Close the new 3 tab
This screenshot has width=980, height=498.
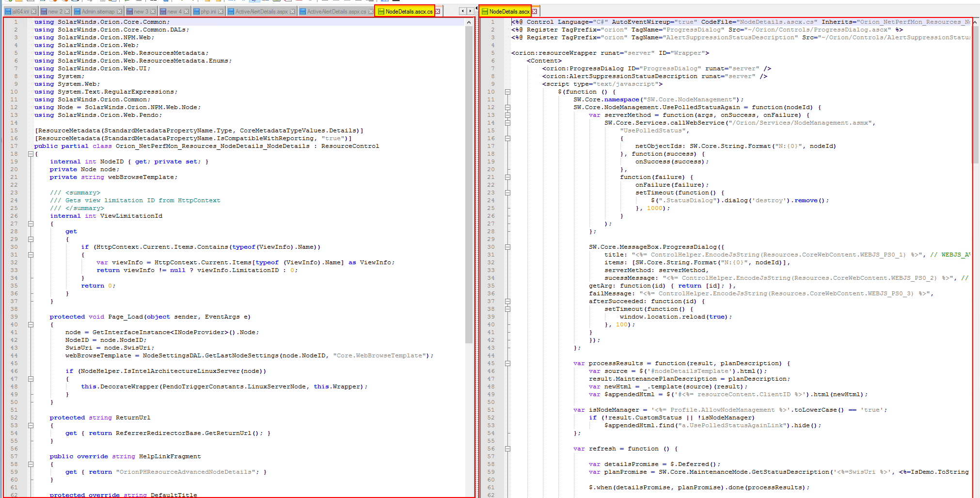click(x=153, y=12)
